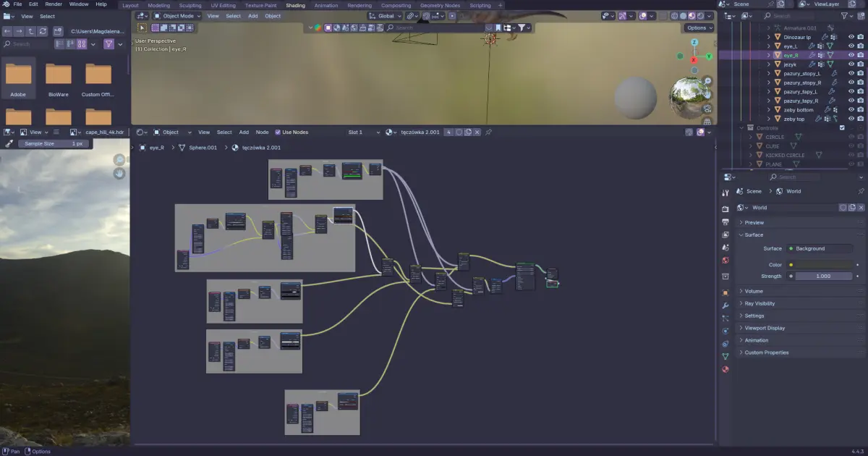Open the Slot 1 material slot dropdown
The image size is (868, 456).
[363, 132]
